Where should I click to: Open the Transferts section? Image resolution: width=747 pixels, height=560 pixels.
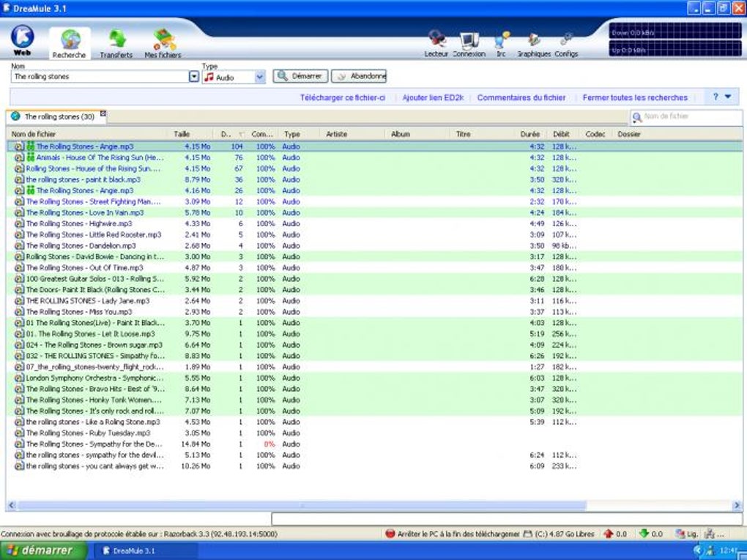click(x=116, y=43)
